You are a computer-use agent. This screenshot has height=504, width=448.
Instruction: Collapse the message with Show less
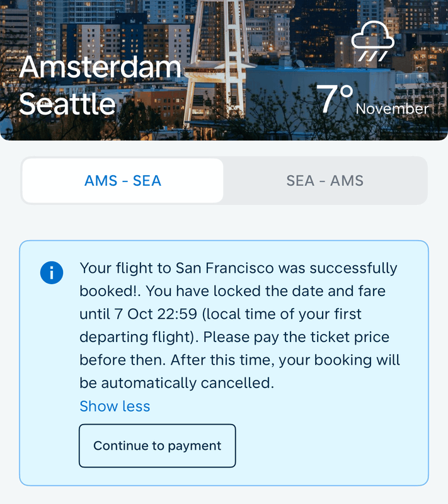pos(115,406)
